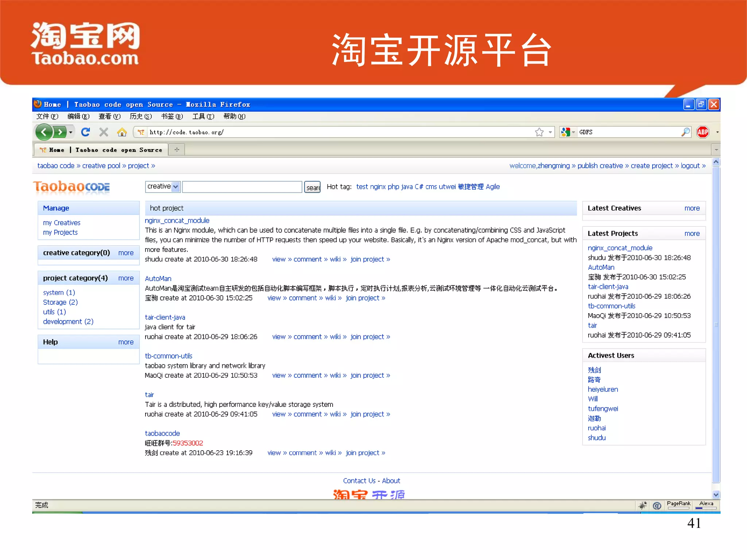The width and height of the screenshot is (747, 560).
Task: Expand the creative search-type dropdown
Action: 175,187
